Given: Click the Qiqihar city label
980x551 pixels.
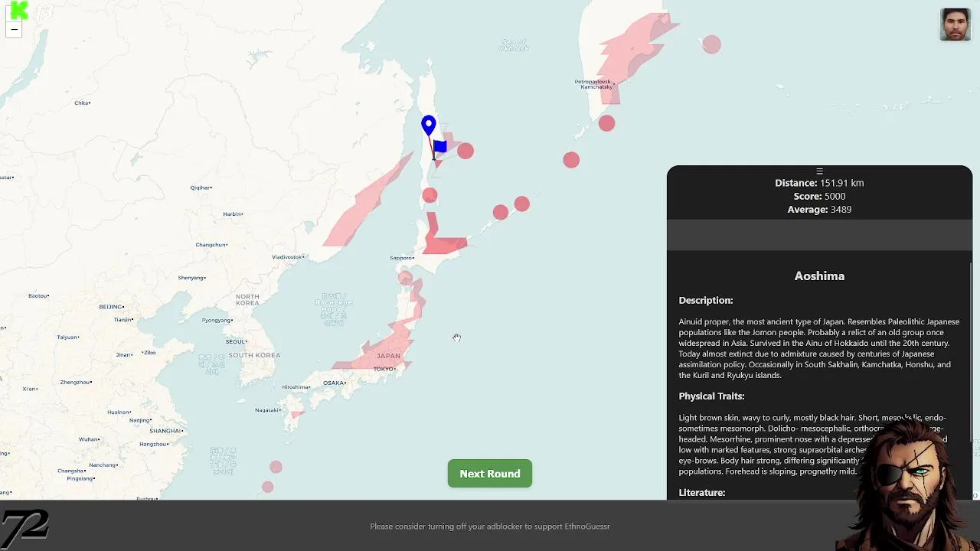Looking at the screenshot, I should 200,187.
